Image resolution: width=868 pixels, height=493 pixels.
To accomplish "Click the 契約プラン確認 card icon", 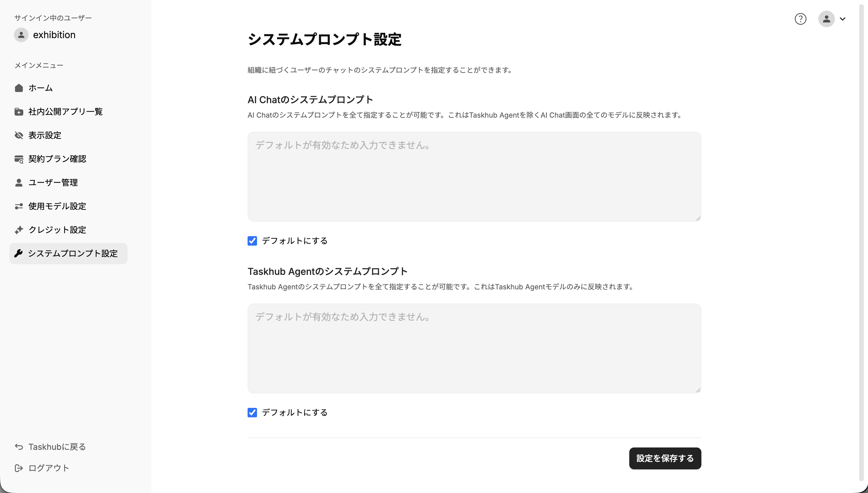I will (19, 159).
